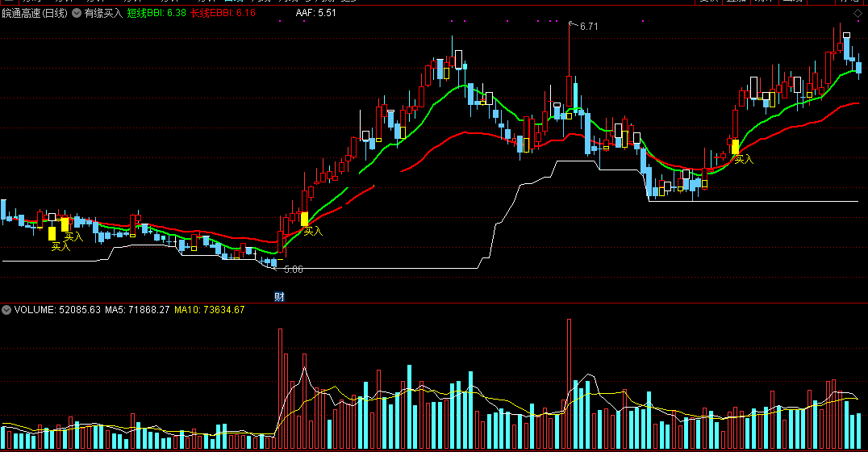Click the red 长线EBBI: 6.16 label
868x452 pixels.
[x=223, y=13]
